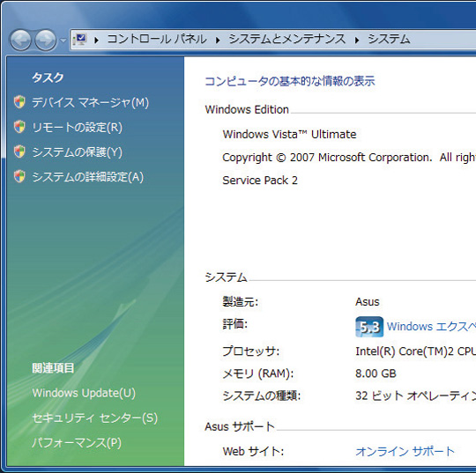Viewport: 476px width, 473px height.
Task: Select コントロール パネル breadcrumb
Action: (157, 39)
